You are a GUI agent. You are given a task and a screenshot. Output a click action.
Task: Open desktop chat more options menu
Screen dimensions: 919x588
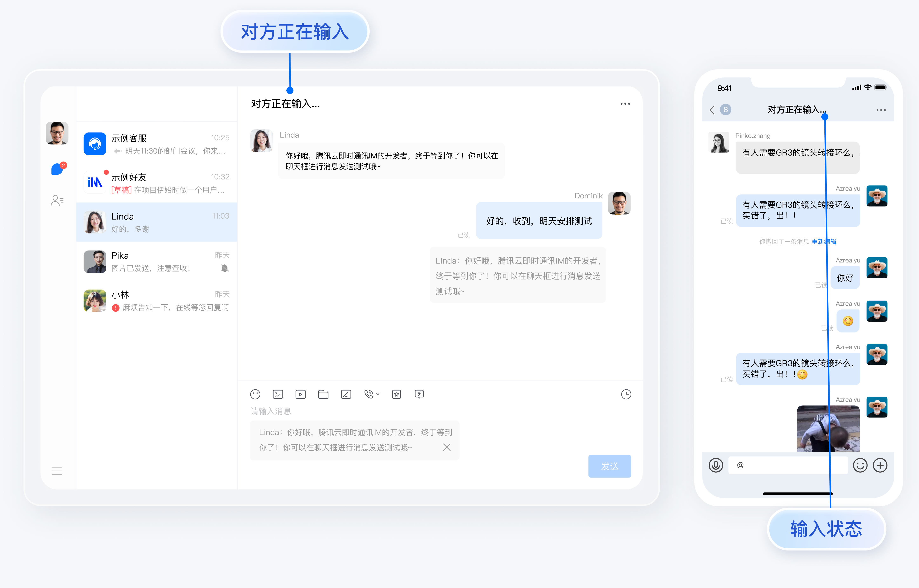625,104
